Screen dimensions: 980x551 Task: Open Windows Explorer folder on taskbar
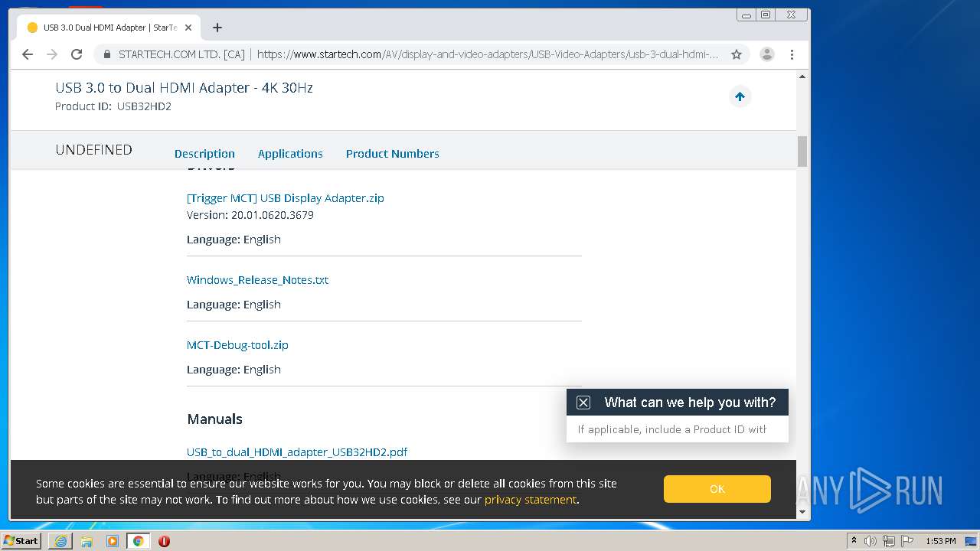[87, 541]
